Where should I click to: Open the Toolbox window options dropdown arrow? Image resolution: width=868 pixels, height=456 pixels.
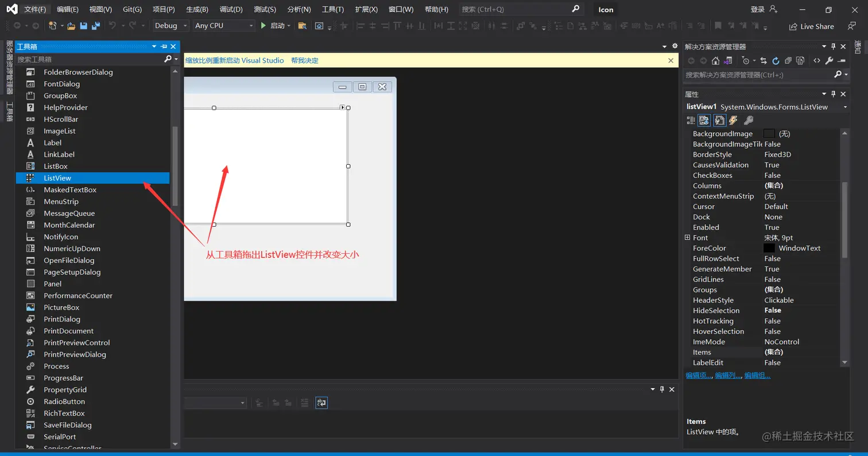pyautogui.click(x=154, y=47)
